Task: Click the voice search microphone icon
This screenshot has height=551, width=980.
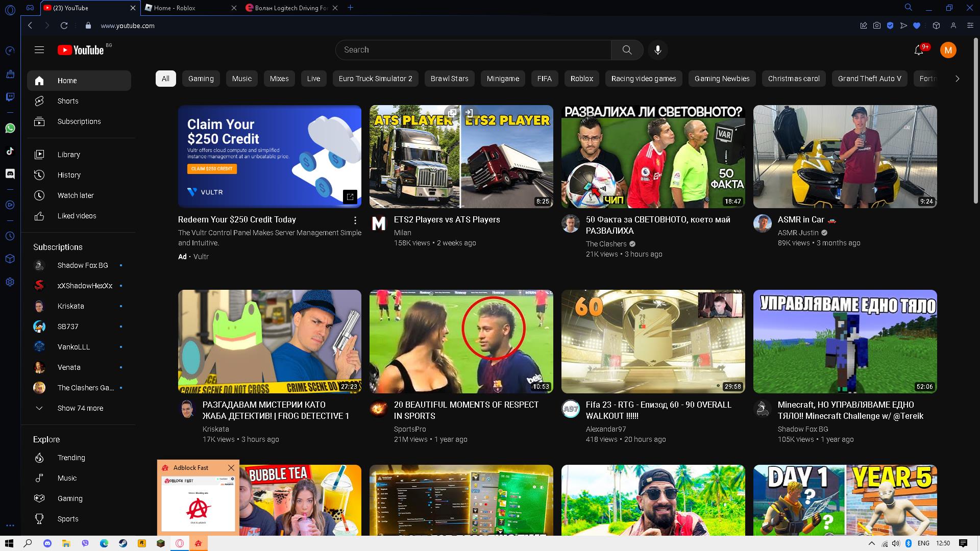Action: tap(658, 50)
